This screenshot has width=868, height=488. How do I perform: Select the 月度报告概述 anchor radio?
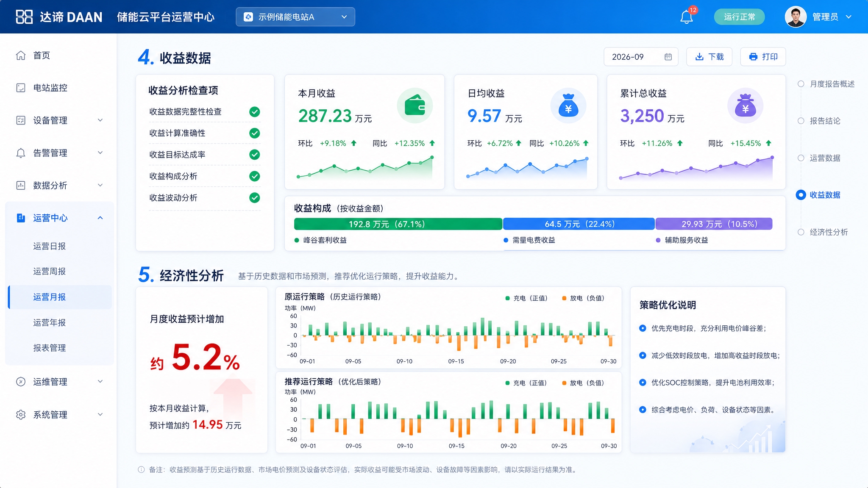coord(801,84)
